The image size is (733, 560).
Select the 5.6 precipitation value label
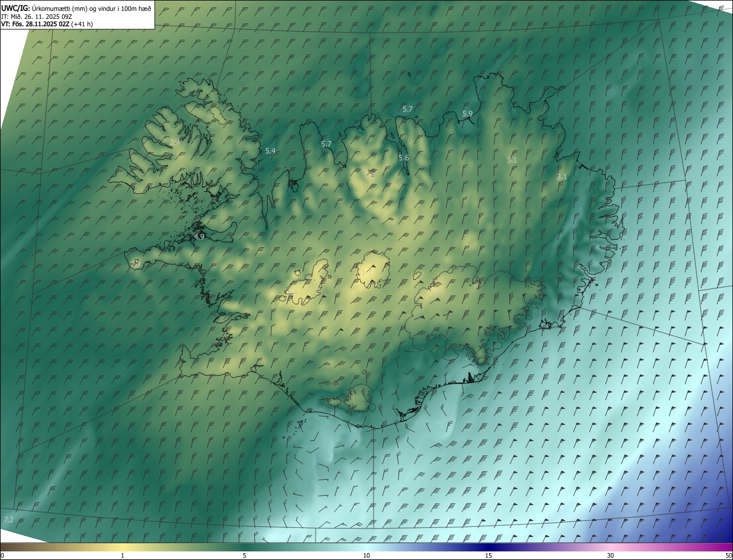[404, 157]
